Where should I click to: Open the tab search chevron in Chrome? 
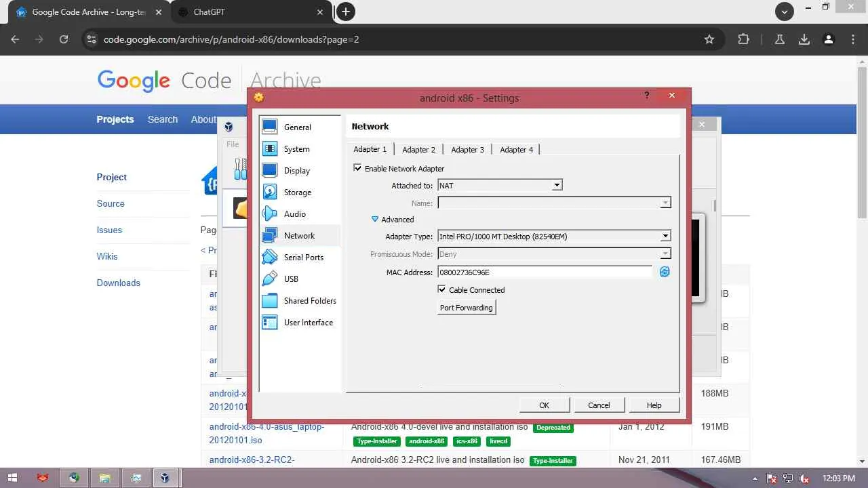click(x=785, y=12)
